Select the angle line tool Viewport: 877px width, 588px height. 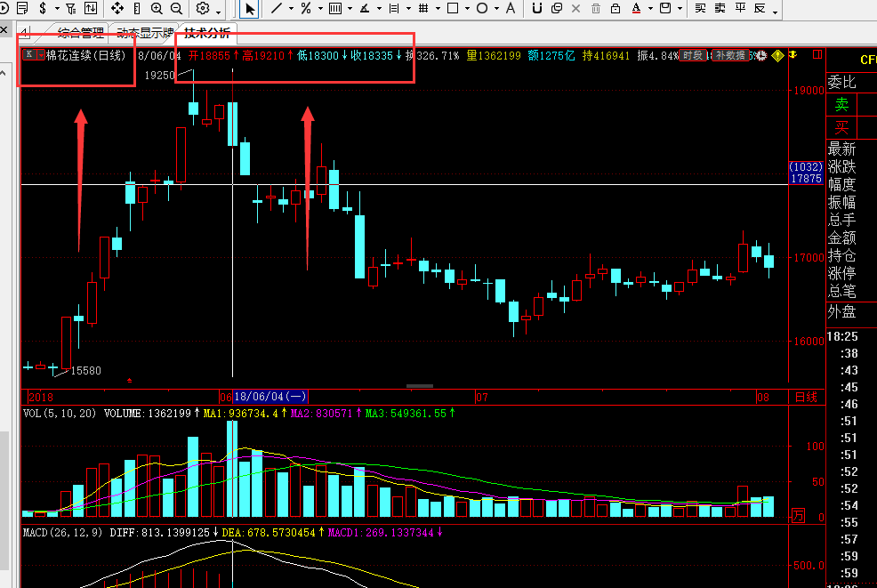click(365, 8)
